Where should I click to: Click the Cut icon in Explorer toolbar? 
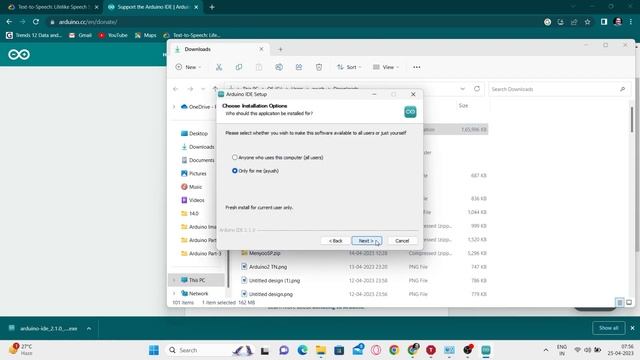point(219,67)
